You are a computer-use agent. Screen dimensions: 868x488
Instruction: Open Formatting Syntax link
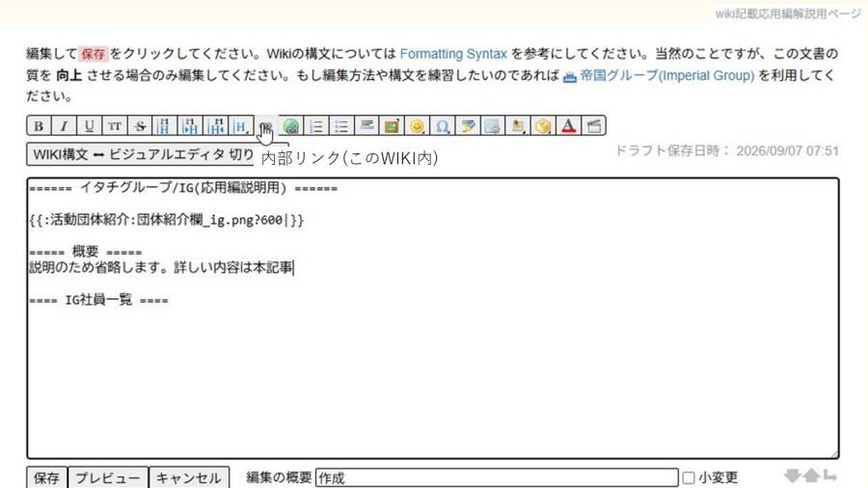[x=453, y=54]
